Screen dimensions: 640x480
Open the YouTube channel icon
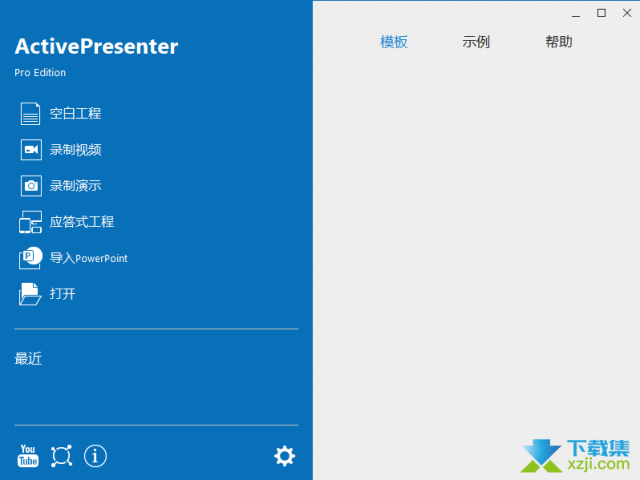pyautogui.click(x=28, y=456)
